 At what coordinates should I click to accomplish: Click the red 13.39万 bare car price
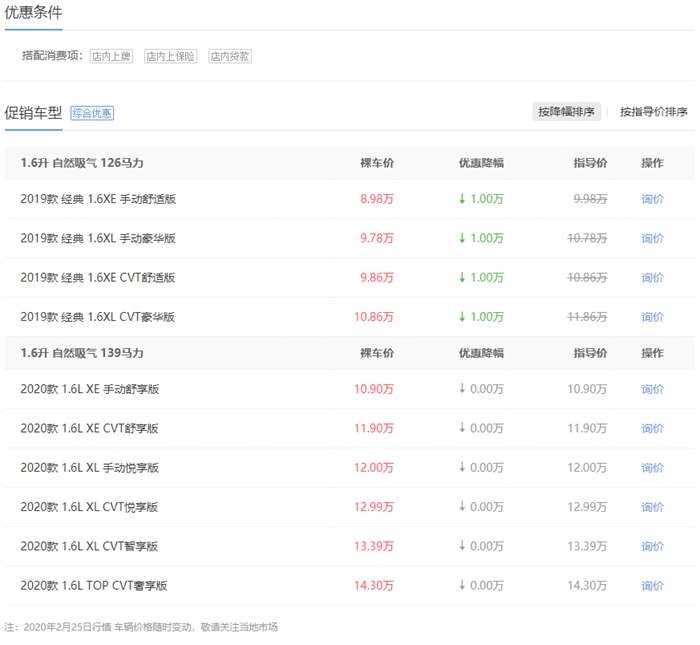pos(374,546)
